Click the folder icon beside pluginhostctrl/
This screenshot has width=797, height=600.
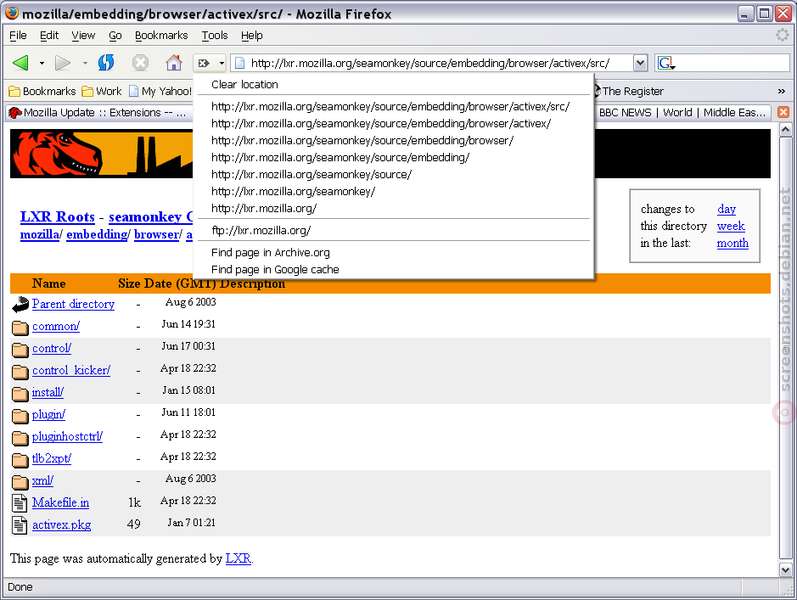point(20,438)
